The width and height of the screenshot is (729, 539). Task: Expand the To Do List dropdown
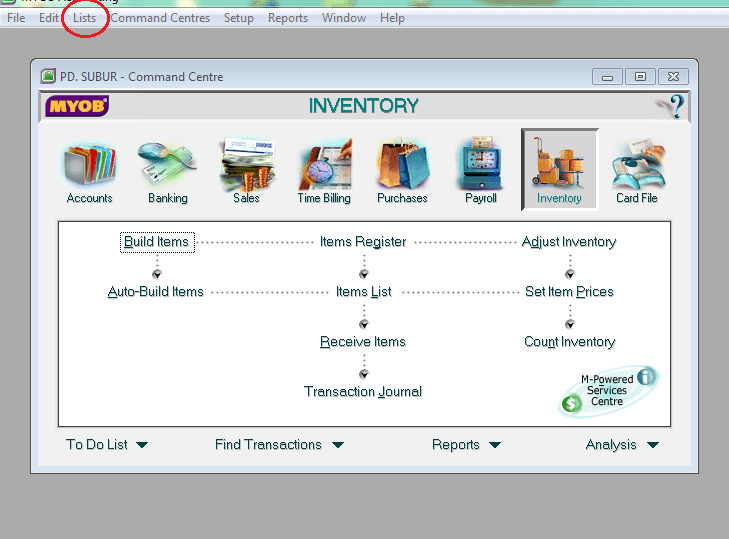[x=107, y=445]
